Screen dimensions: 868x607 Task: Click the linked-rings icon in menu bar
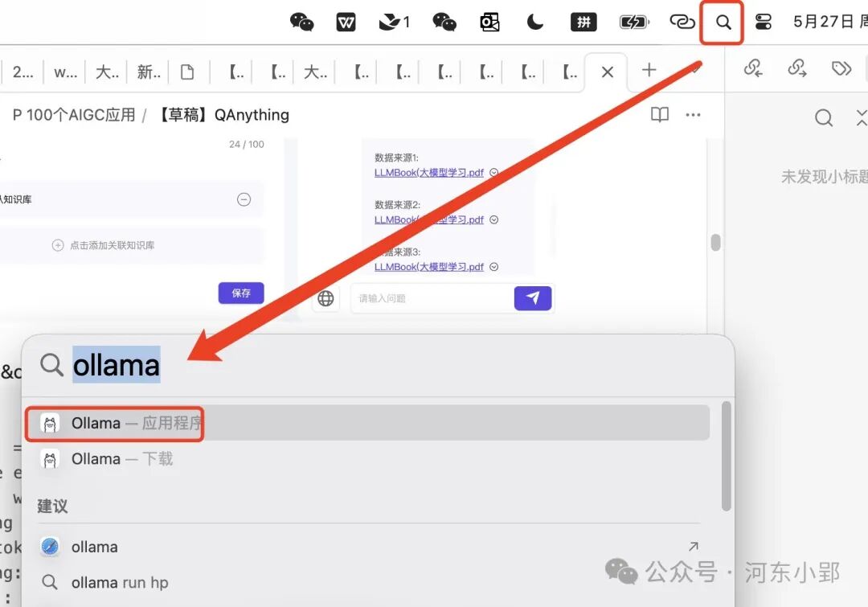[x=682, y=23]
